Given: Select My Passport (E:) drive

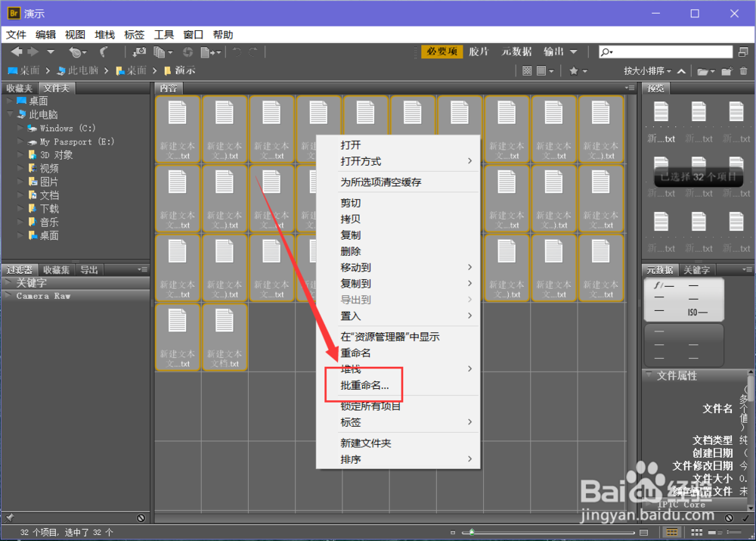Looking at the screenshot, I should (x=70, y=141).
